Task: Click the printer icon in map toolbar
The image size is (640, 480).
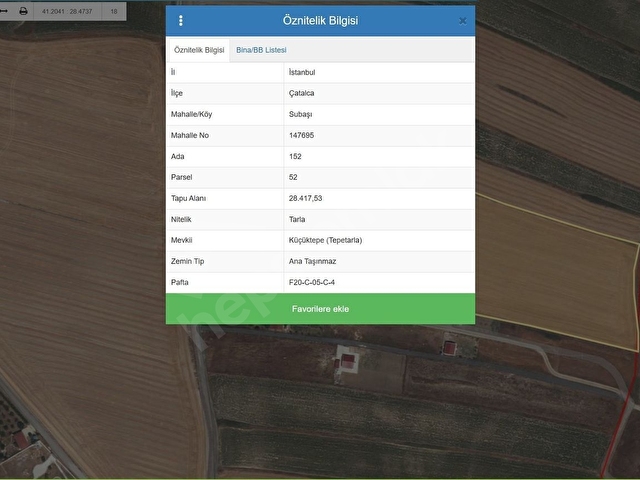Action: click(23, 11)
